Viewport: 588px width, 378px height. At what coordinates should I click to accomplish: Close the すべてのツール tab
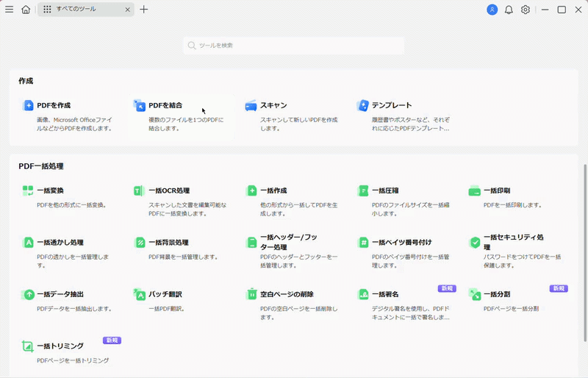click(x=127, y=10)
